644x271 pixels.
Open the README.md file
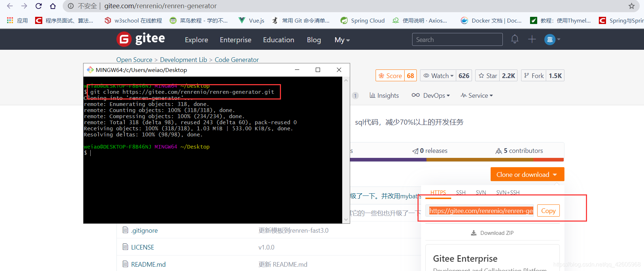click(148, 265)
